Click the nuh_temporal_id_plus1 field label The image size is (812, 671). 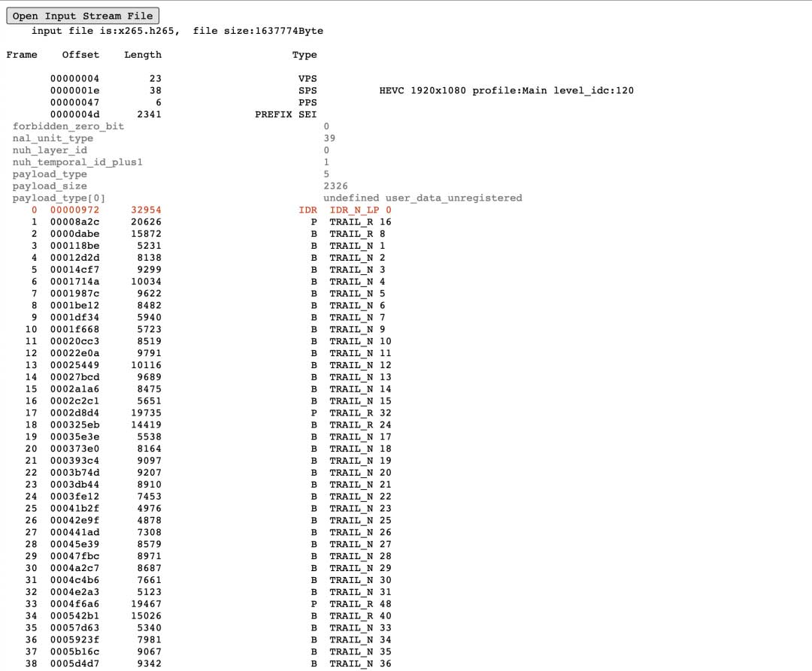click(x=77, y=162)
